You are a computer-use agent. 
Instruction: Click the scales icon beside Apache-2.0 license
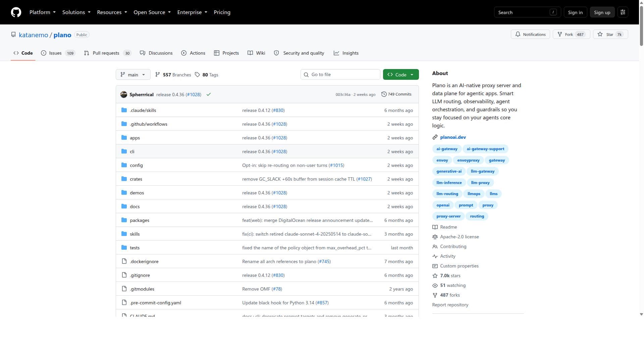point(435,237)
